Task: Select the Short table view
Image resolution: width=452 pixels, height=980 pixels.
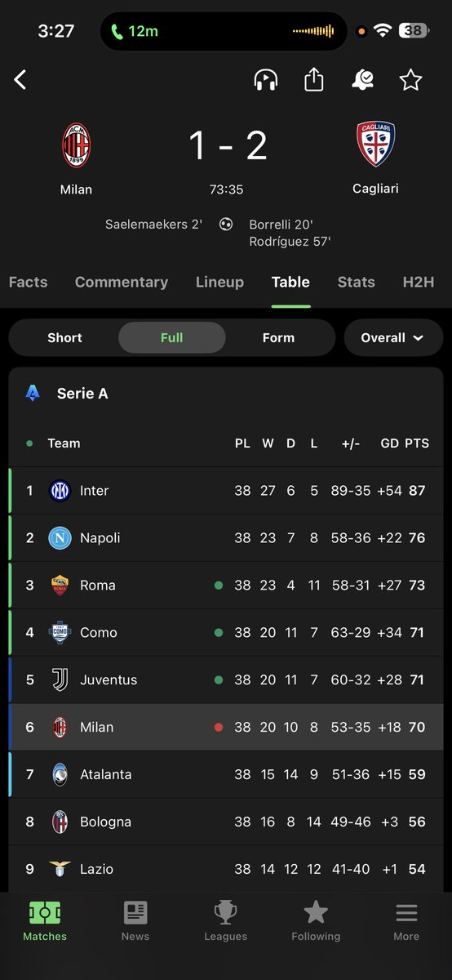Action: point(64,337)
